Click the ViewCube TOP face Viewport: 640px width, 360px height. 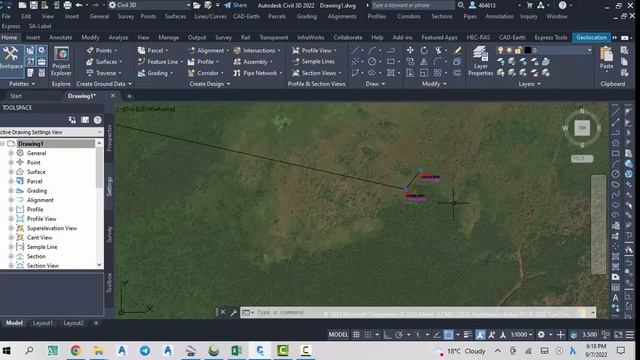click(582, 128)
